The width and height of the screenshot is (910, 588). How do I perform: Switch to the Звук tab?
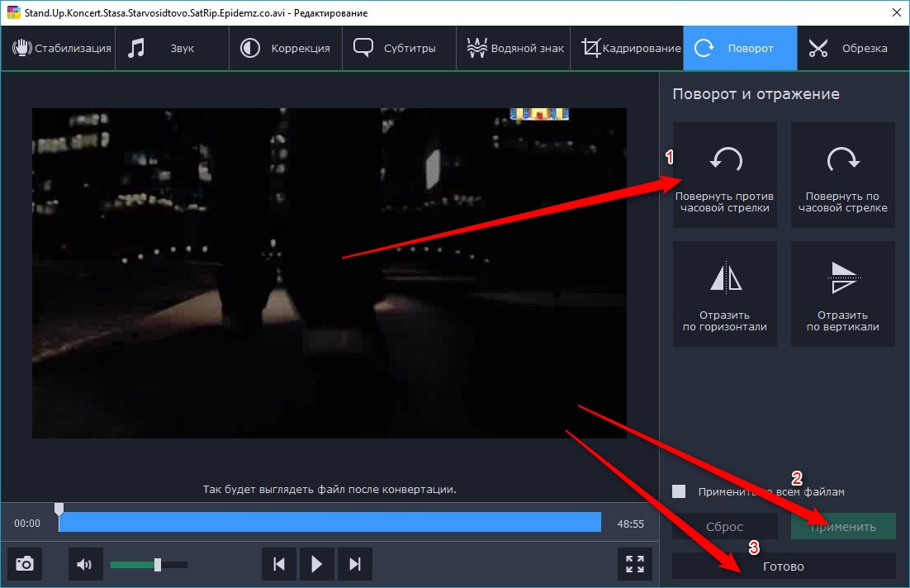tap(171, 48)
